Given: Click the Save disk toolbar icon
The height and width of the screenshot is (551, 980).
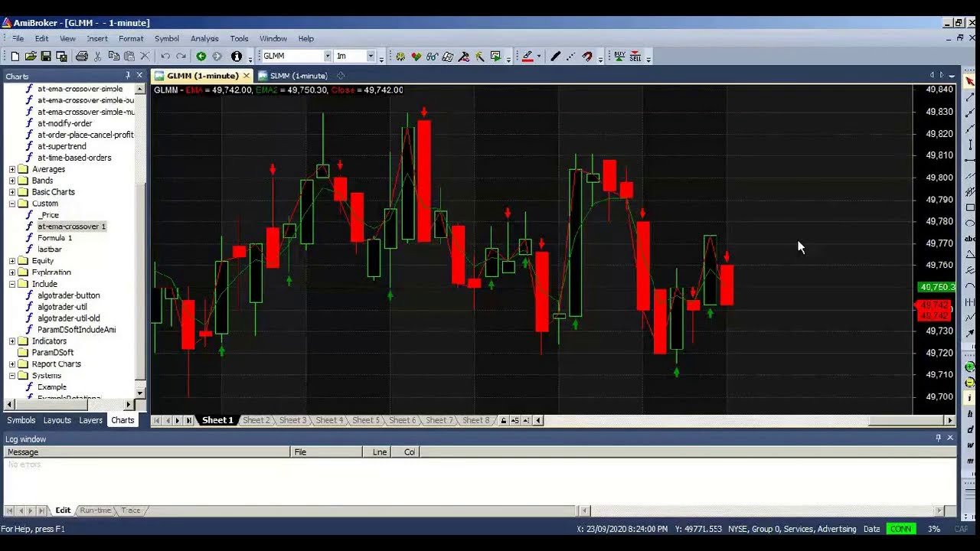Looking at the screenshot, I should coord(46,57).
